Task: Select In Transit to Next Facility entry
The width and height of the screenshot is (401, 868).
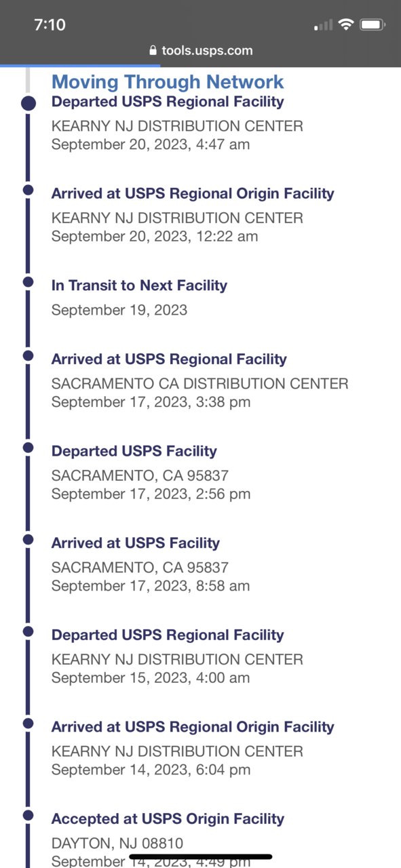Action: click(x=139, y=298)
